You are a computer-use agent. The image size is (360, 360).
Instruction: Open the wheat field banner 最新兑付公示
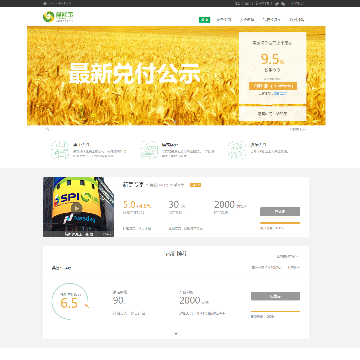pyautogui.click(x=134, y=74)
